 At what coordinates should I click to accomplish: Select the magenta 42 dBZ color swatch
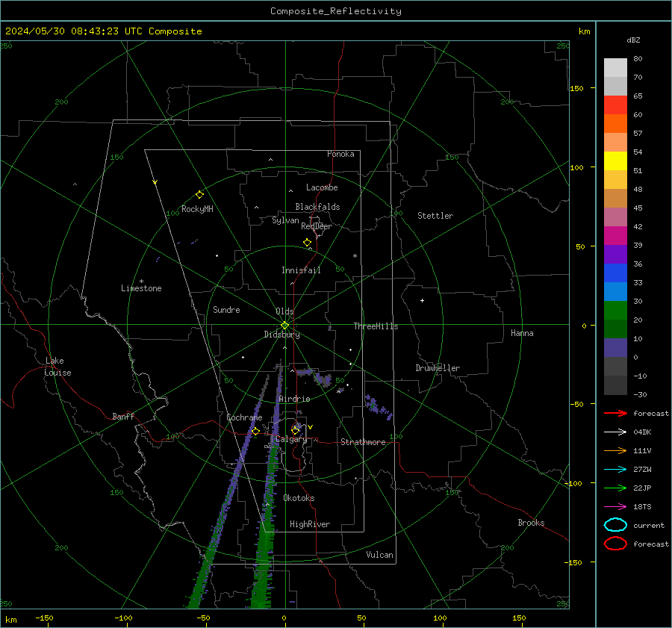click(615, 235)
